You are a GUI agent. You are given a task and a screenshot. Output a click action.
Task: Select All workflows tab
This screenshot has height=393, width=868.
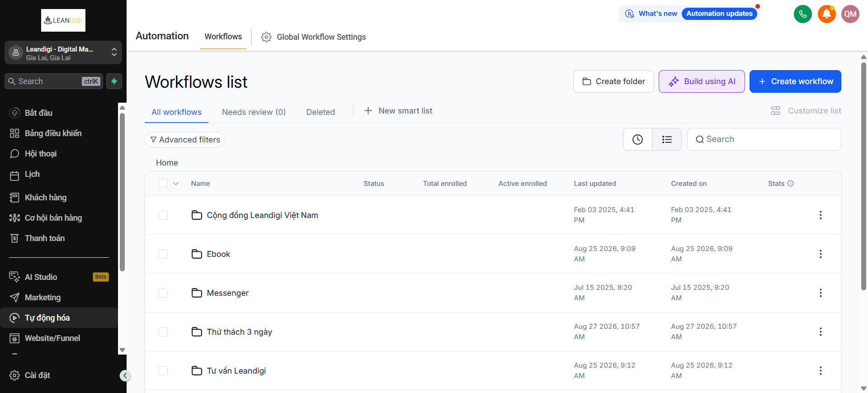coord(176,112)
